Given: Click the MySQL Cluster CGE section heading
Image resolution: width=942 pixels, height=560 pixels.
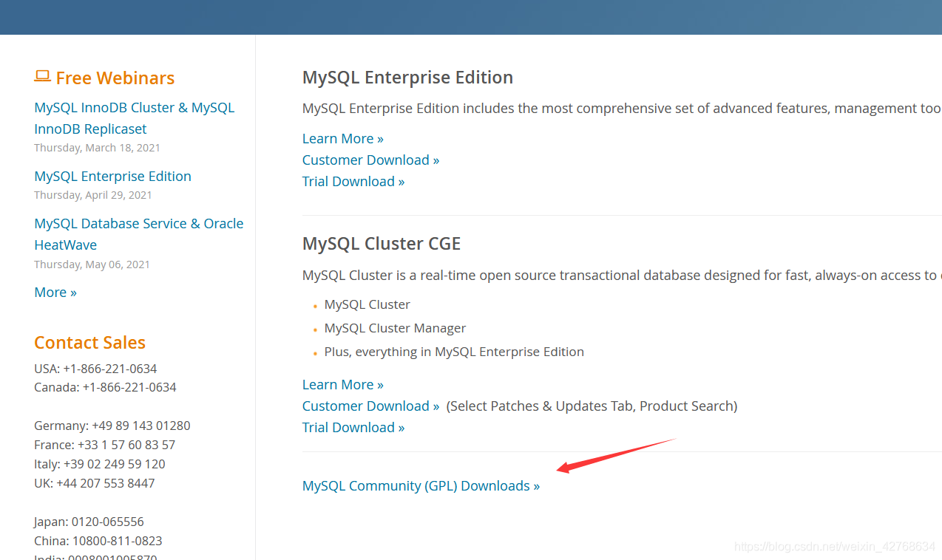Looking at the screenshot, I should pos(382,243).
